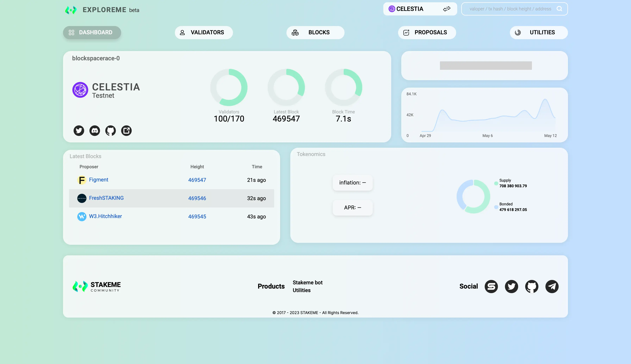Click the transactions line chart
The height and width of the screenshot is (364, 631).
pyautogui.click(x=488, y=115)
